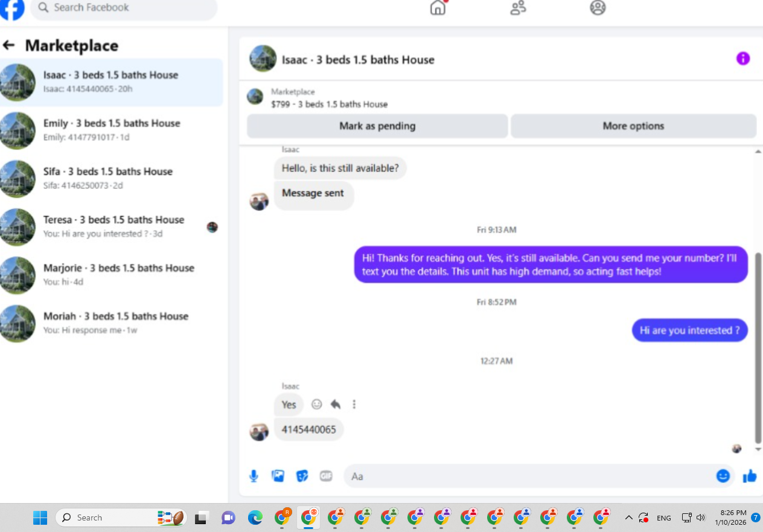Image resolution: width=763 pixels, height=532 pixels.
Task: Click the ENG language indicator
Action: tap(664, 518)
